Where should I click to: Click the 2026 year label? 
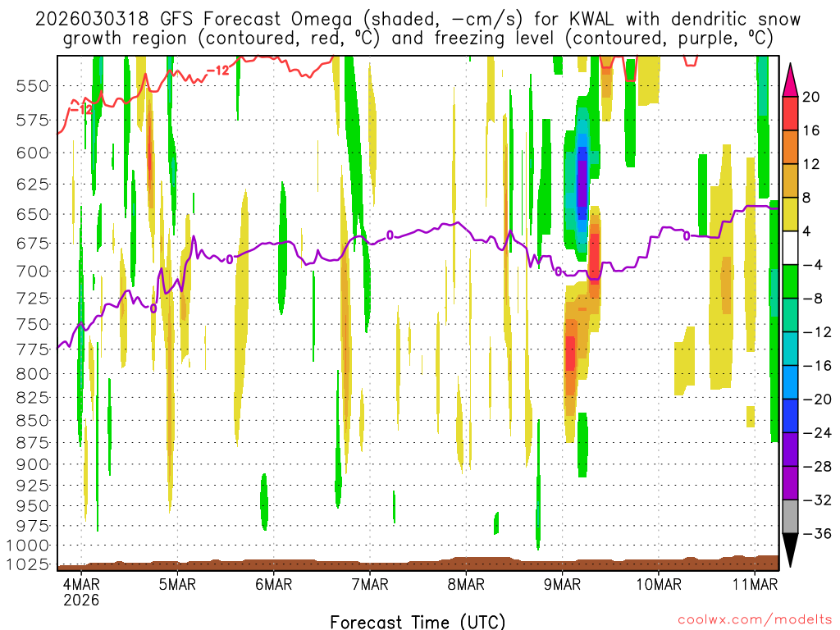[81, 600]
